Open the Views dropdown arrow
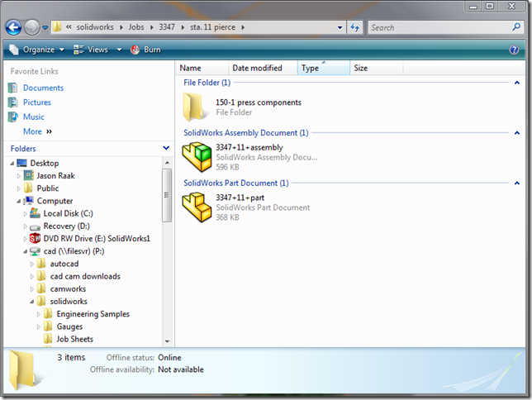532x400 pixels. click(119, 50)
